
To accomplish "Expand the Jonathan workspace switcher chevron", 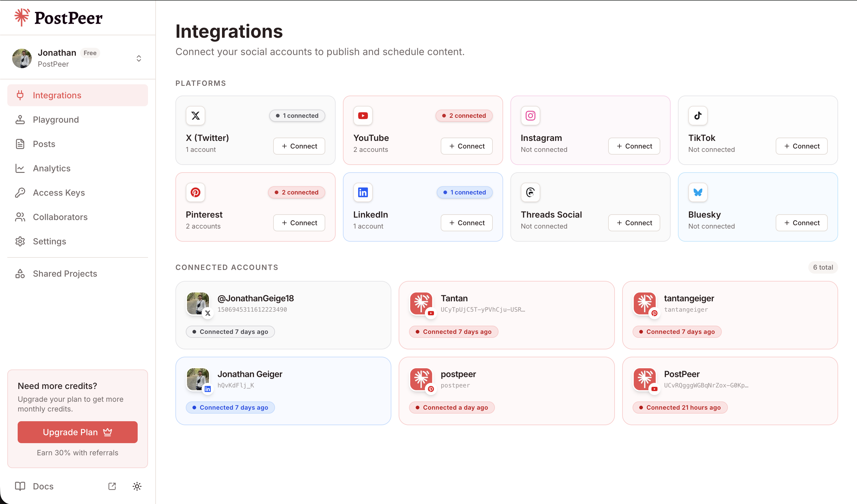I will coord(138,58).
